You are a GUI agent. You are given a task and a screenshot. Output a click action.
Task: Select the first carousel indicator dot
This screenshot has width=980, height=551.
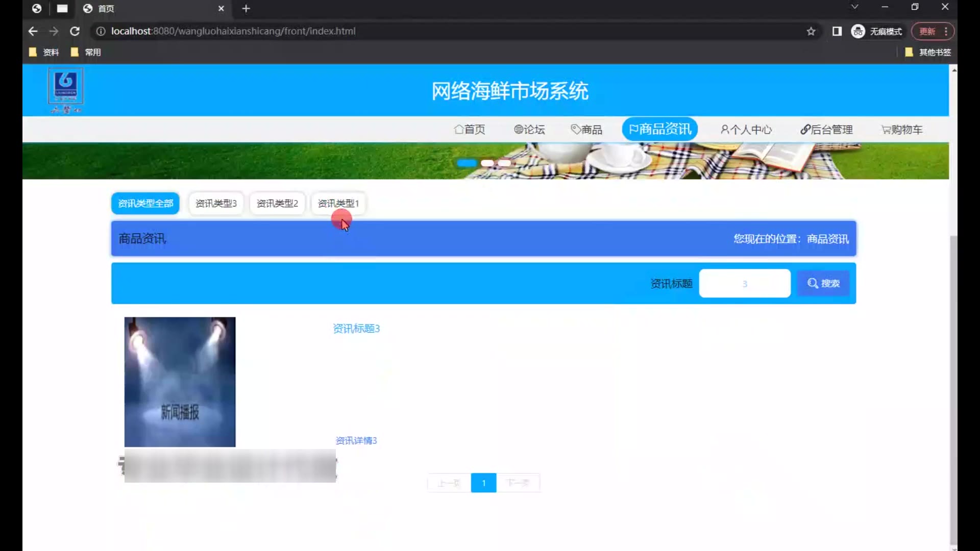(467, 163)
